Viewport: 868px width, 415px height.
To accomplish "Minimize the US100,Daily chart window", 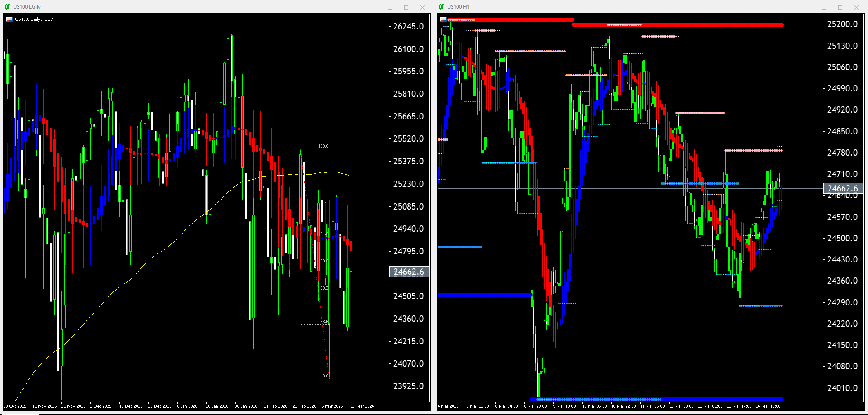I will 390,7.
